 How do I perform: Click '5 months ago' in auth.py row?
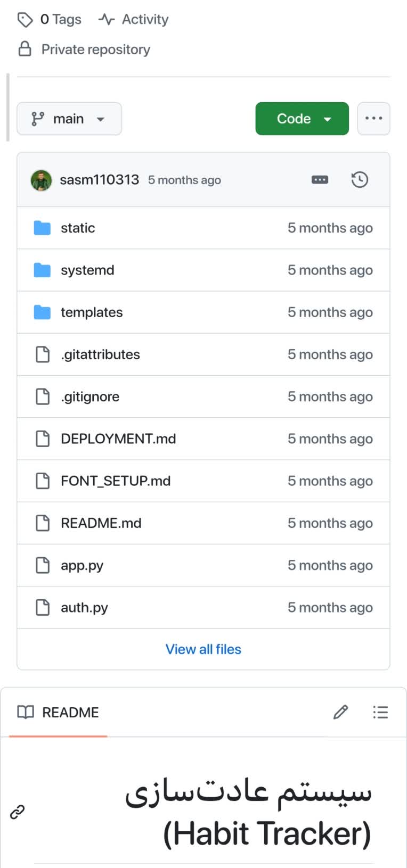pos(330,607)
